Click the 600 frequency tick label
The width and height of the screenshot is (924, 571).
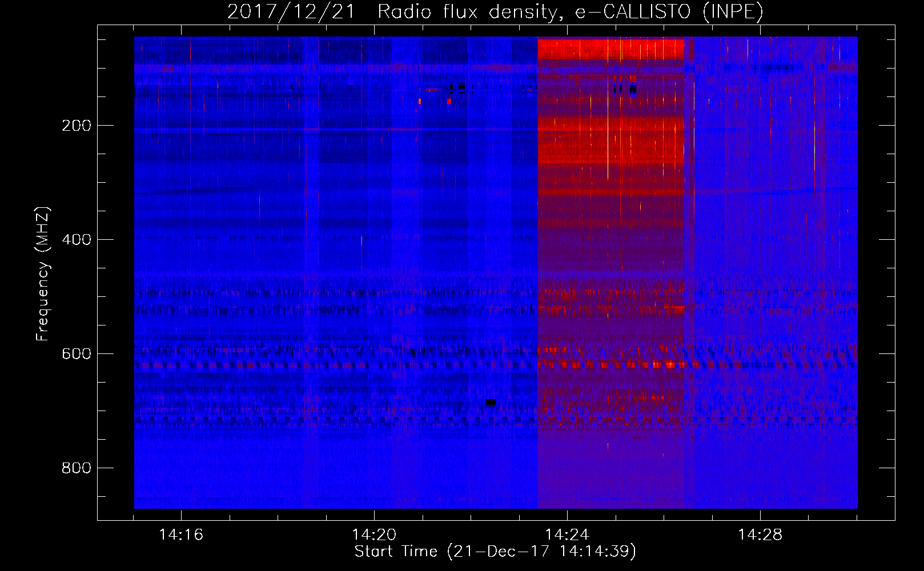point(77,354)
